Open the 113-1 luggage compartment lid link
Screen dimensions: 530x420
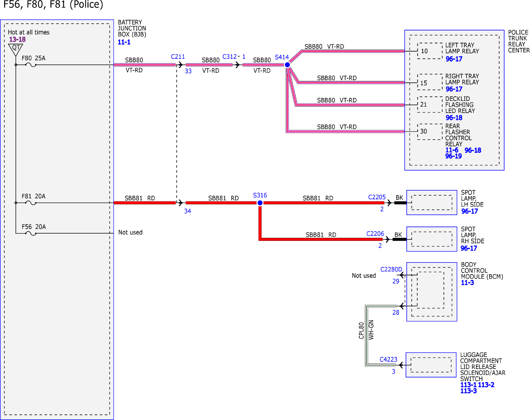[468, 385]
